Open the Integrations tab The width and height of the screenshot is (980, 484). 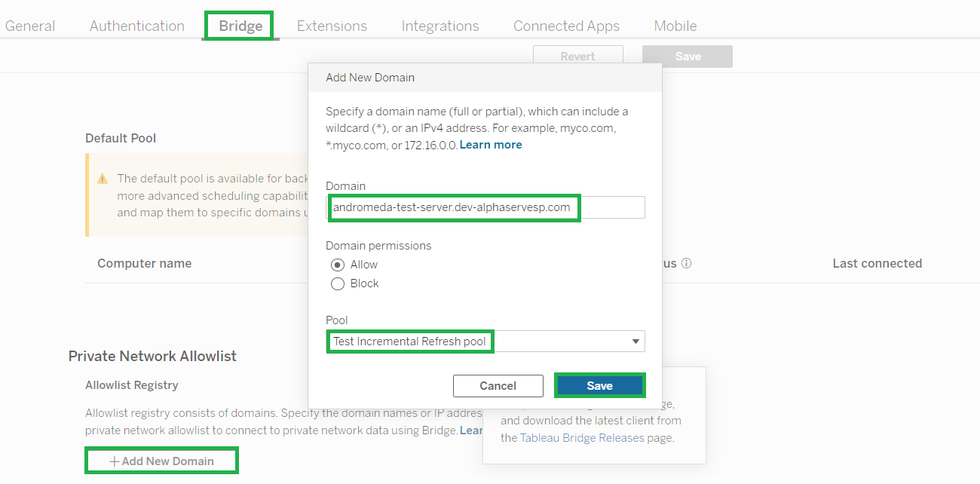coord(439,25)
